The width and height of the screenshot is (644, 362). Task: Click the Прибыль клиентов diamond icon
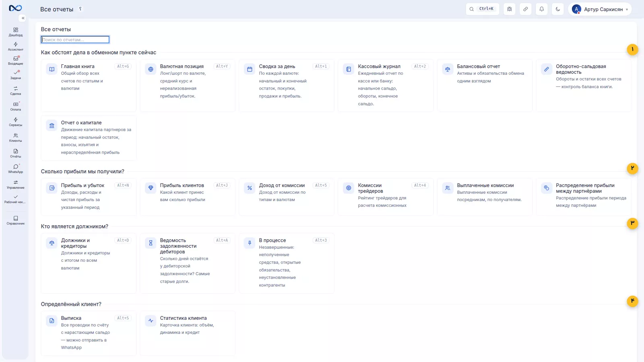point(151,188)
